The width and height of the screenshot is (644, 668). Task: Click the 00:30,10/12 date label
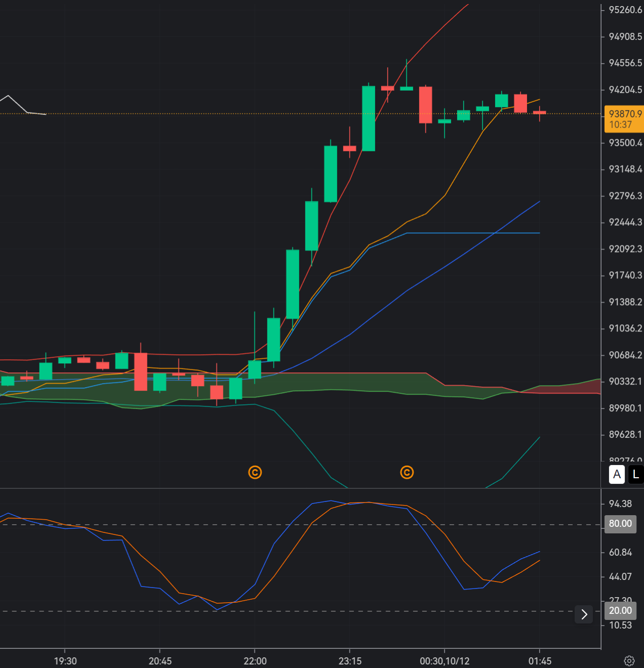446,661
